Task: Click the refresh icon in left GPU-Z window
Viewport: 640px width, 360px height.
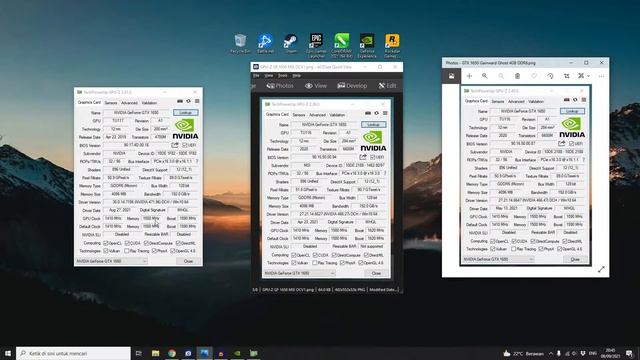Action: pos(189,101)
